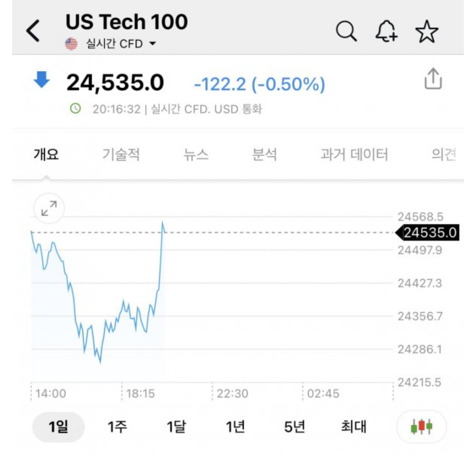
Task: Open the search magnifier icon
Action: 346,31
